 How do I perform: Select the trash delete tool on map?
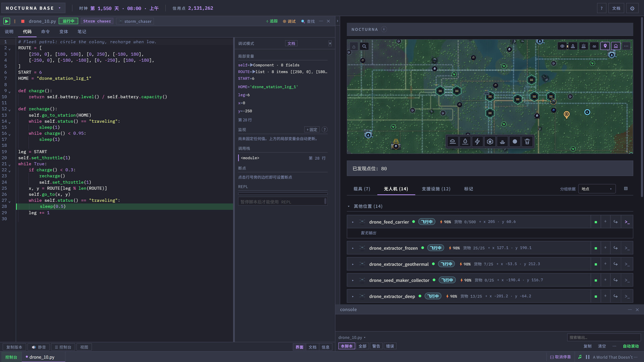tap(527, 141)
